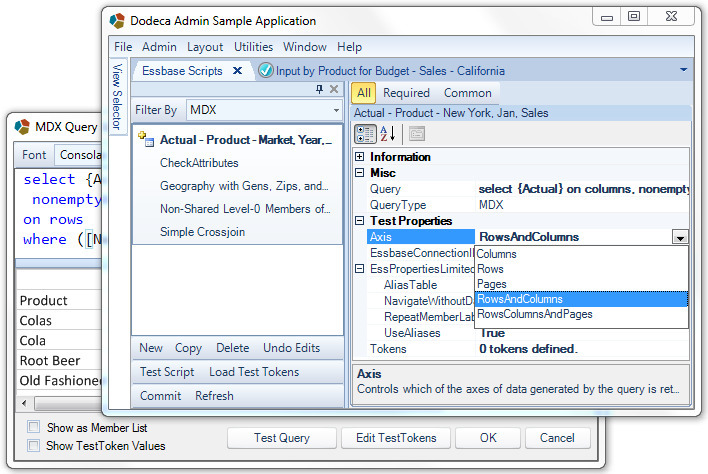Click the New script button

tap(151, 348)
